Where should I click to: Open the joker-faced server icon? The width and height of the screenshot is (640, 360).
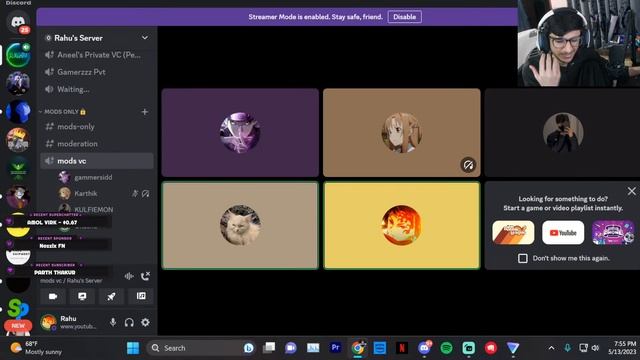[18, 196]
